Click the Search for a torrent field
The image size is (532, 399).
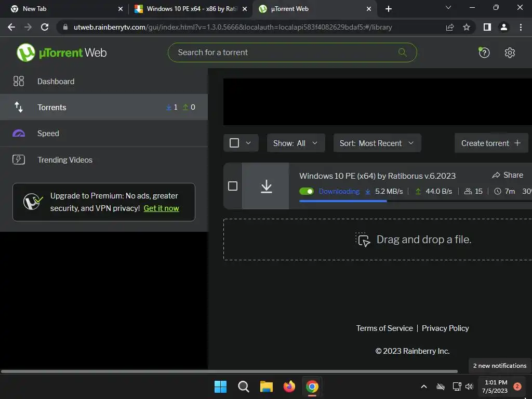click(x=292, y=52)
